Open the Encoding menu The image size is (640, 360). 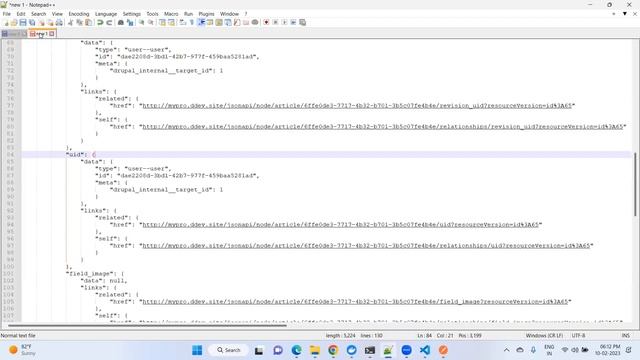tap(79, 14)
